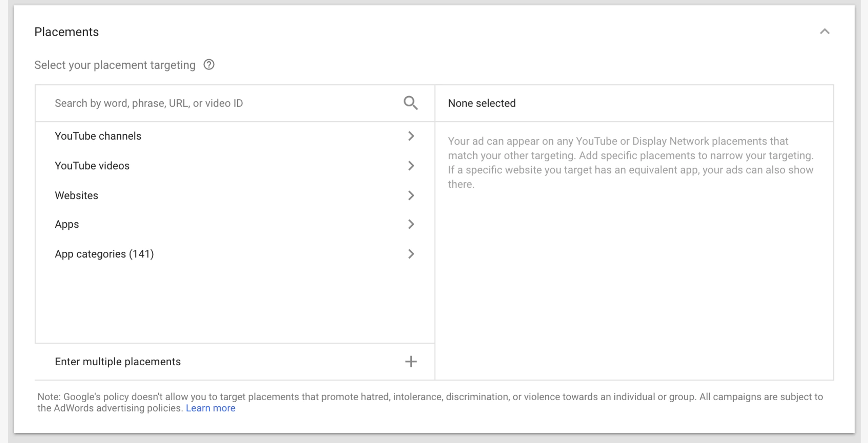Click the None selected panel header
The width and height of the screenshot is (868, 443).
(481, 103)
